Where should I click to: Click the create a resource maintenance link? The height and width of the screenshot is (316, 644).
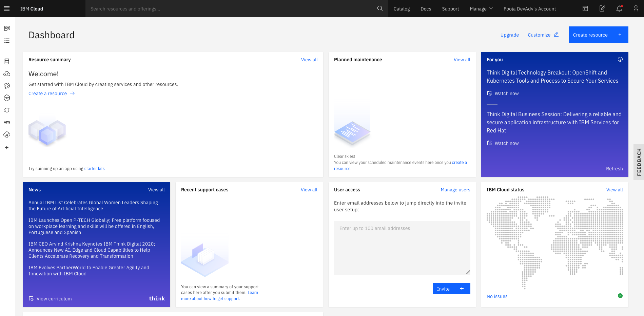click(x=401, y=166)
